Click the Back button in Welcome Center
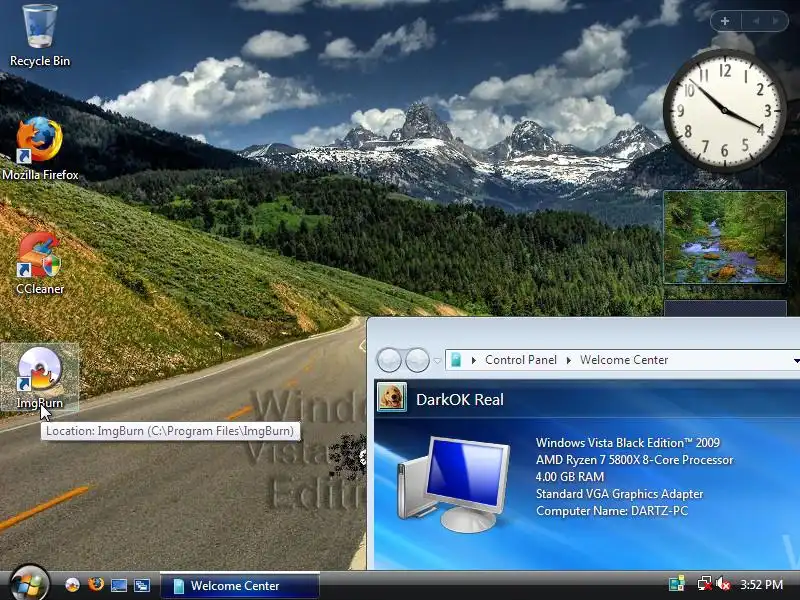The width and height of the screenshot is (800, 600). 389,360
